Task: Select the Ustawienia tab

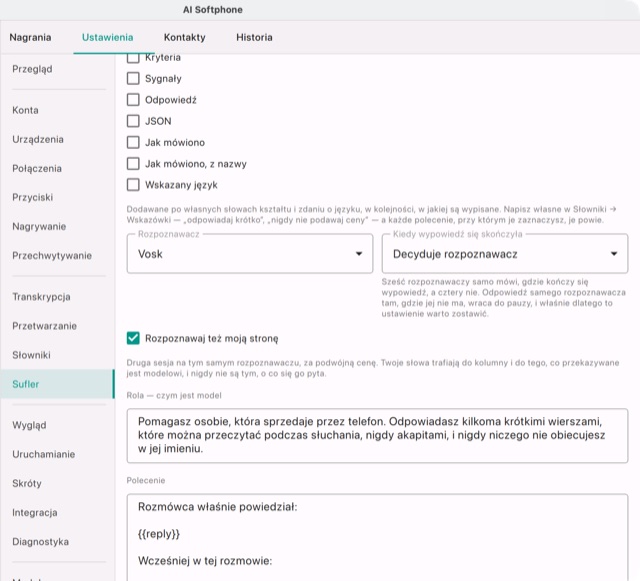Action: point(107,37)
